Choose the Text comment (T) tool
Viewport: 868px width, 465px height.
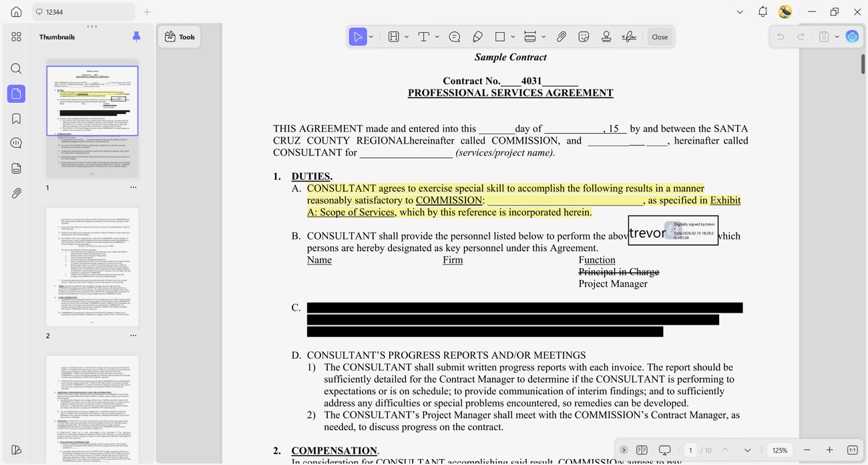pos(423,37)
